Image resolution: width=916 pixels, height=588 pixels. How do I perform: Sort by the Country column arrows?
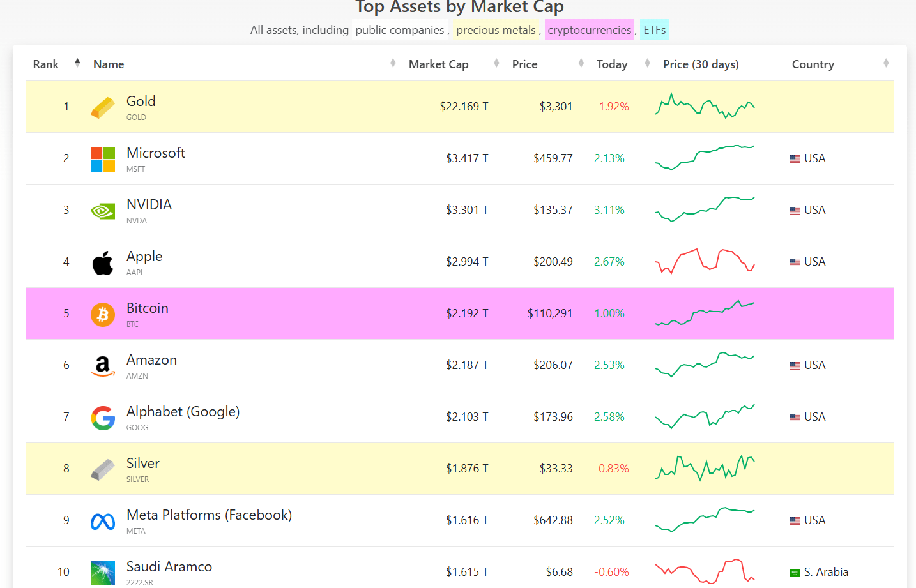(x=885, y=63)
